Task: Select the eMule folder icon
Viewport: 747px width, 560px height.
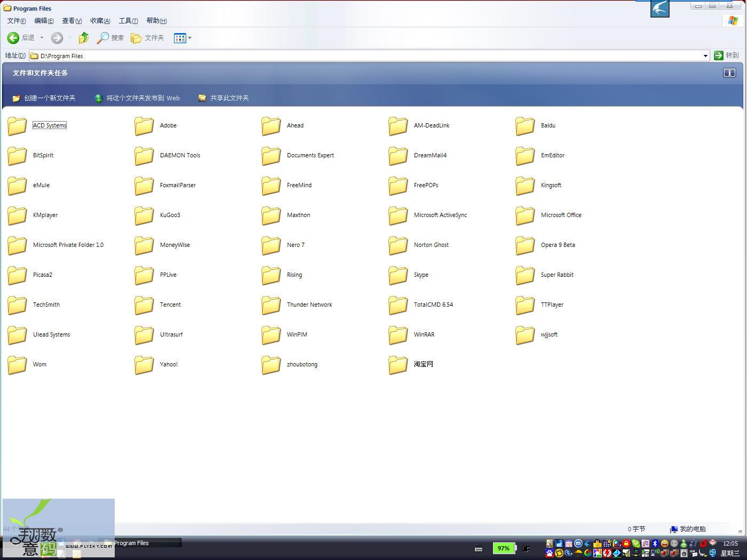Action: [17, 186]
